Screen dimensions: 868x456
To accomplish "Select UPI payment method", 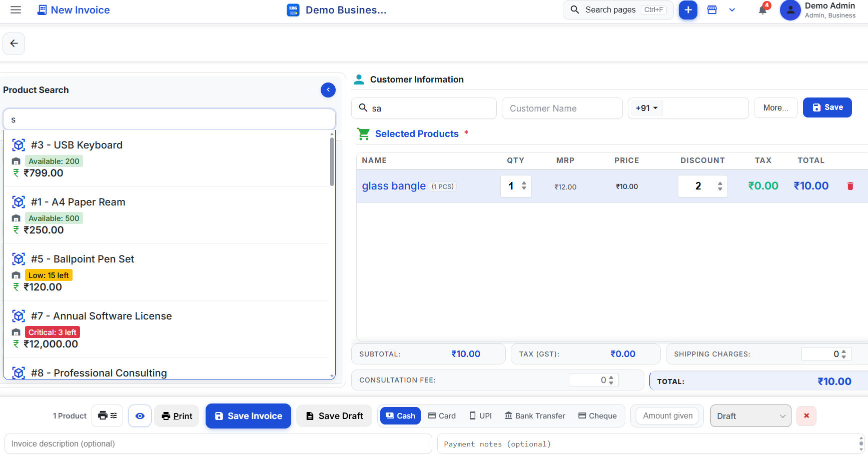I will click(480, 415).
